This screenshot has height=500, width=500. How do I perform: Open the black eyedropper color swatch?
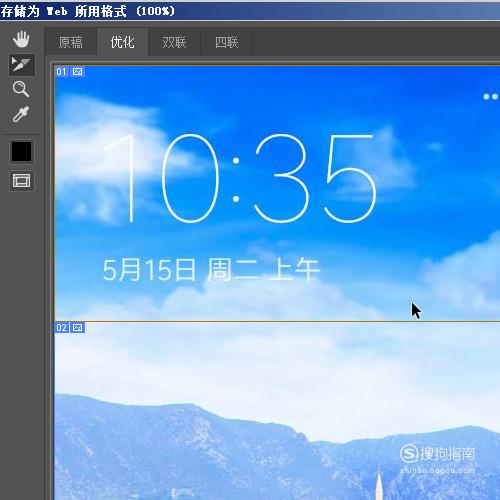tap(22, 151)
